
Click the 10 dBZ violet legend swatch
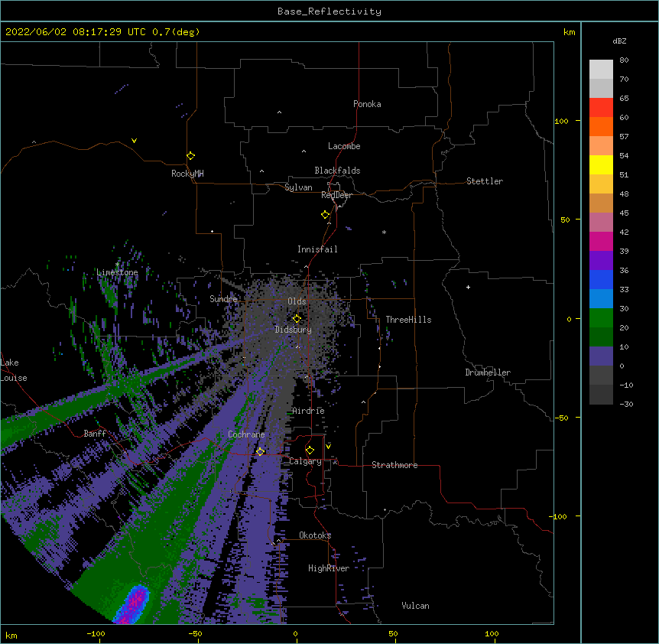(x=601, y=356)
